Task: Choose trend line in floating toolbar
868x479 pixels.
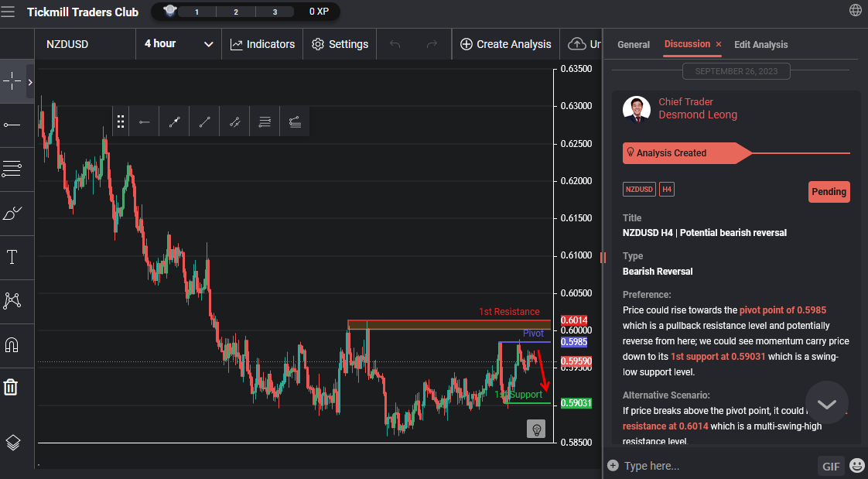Action: 205,121
